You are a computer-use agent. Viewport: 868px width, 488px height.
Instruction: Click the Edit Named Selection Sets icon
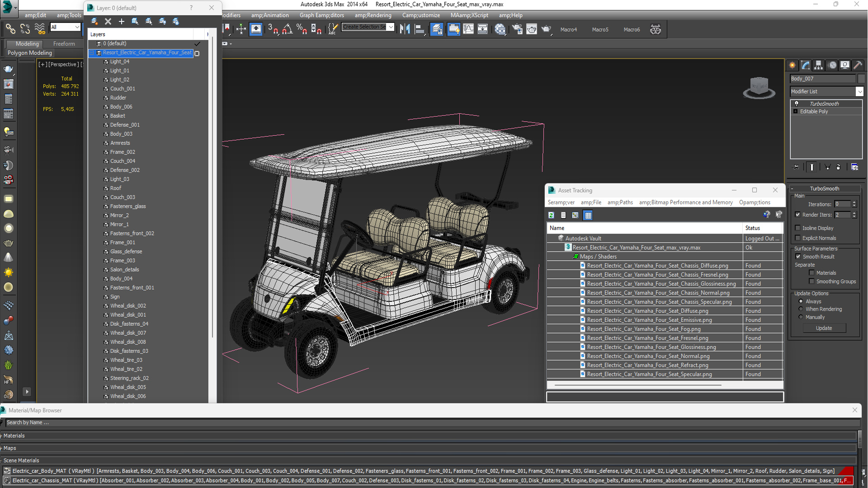333,29
